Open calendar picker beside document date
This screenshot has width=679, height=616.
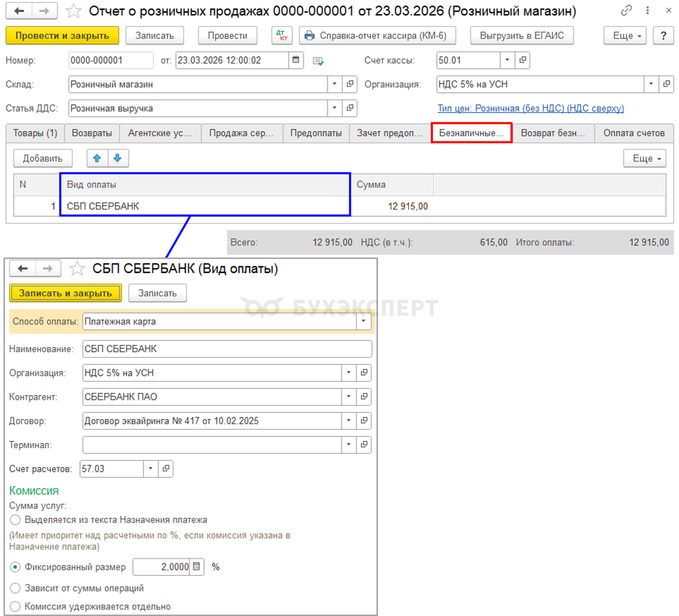(x=295, y=60)
